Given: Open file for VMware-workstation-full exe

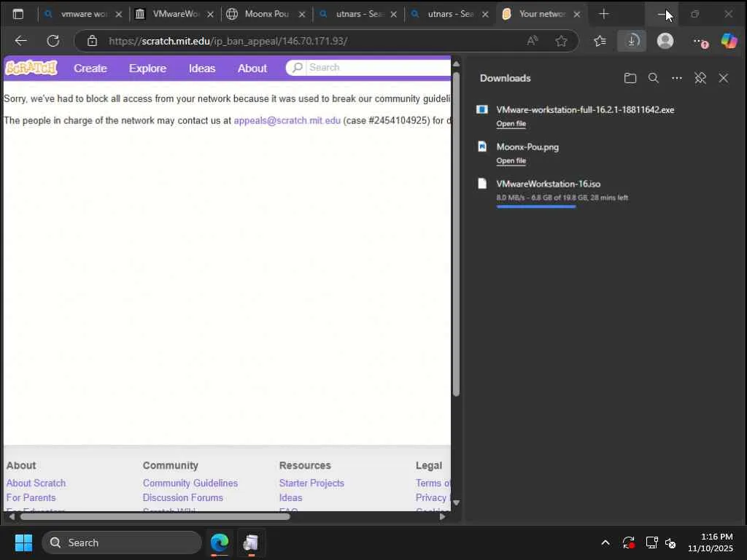Looking at the screenshot, I should pos(511,124).
